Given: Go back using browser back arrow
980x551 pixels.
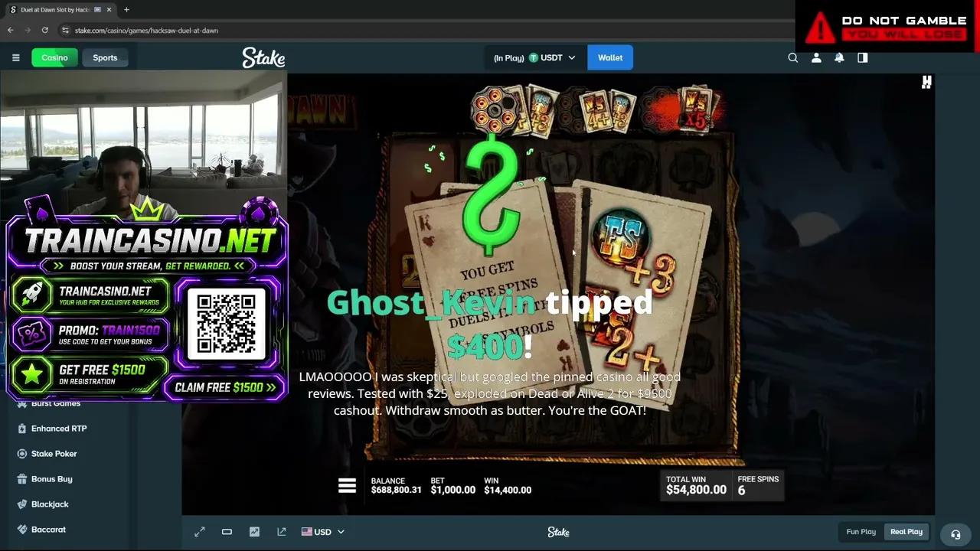Looking at the screenshot, I should pyautogui.click(x=11, y=30).
